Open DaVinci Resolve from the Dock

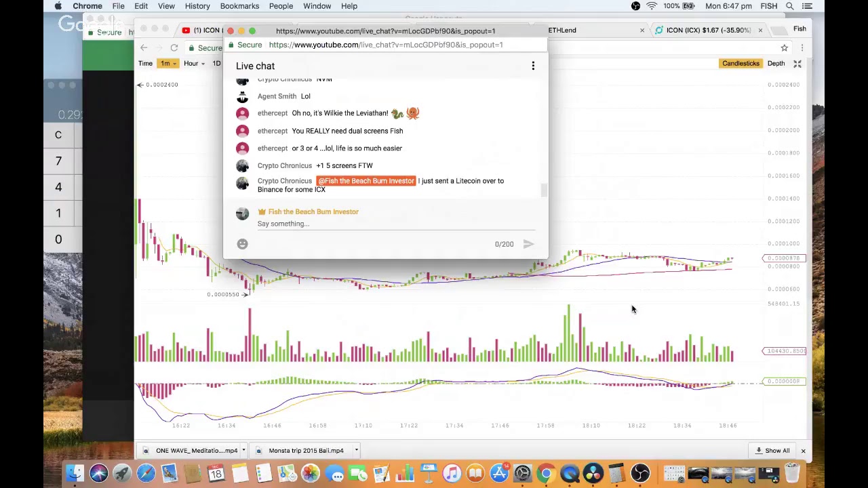(593, 473)
